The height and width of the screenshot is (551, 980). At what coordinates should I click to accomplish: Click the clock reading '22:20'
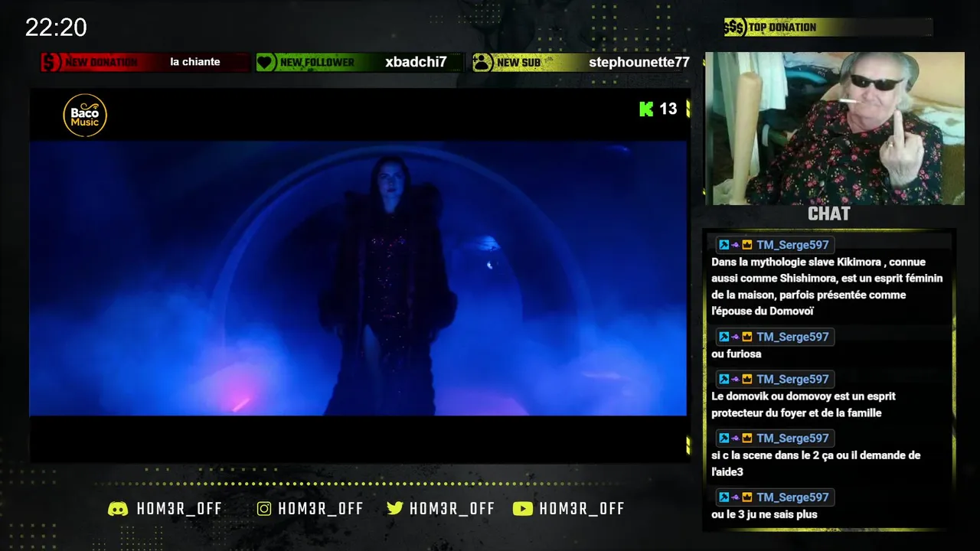pyautogui.click(x=56, y=28)
